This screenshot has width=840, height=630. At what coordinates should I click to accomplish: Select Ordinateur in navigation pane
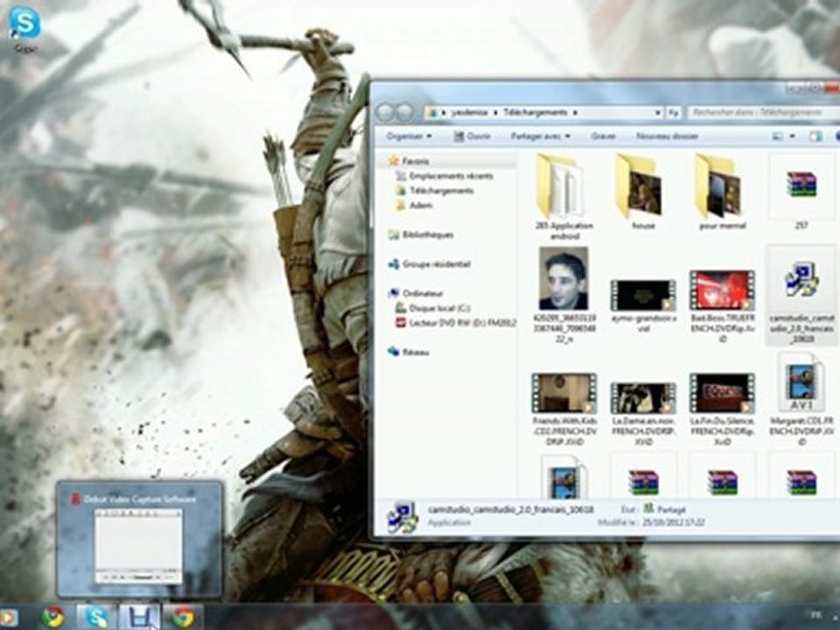pos(416,294)
